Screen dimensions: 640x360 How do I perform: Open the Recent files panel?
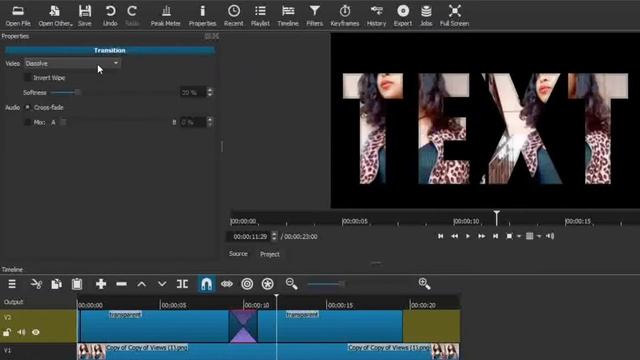point(234,16)
